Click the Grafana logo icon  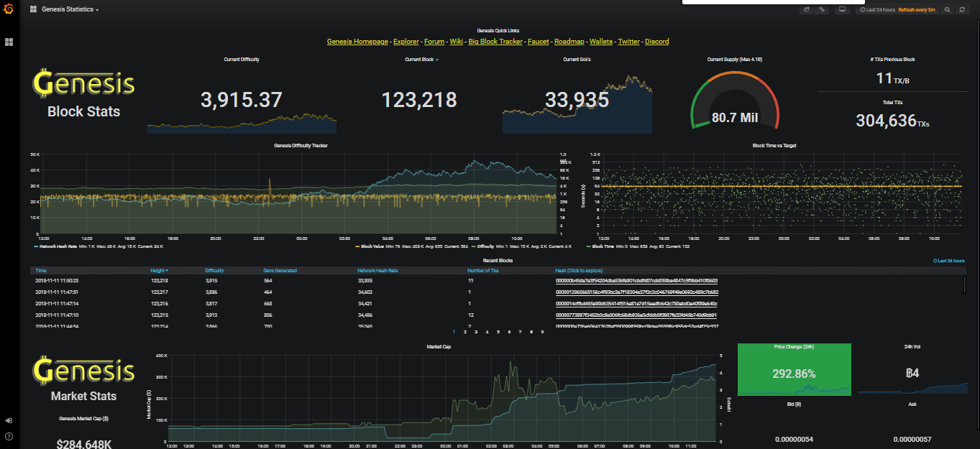(9, 9)
